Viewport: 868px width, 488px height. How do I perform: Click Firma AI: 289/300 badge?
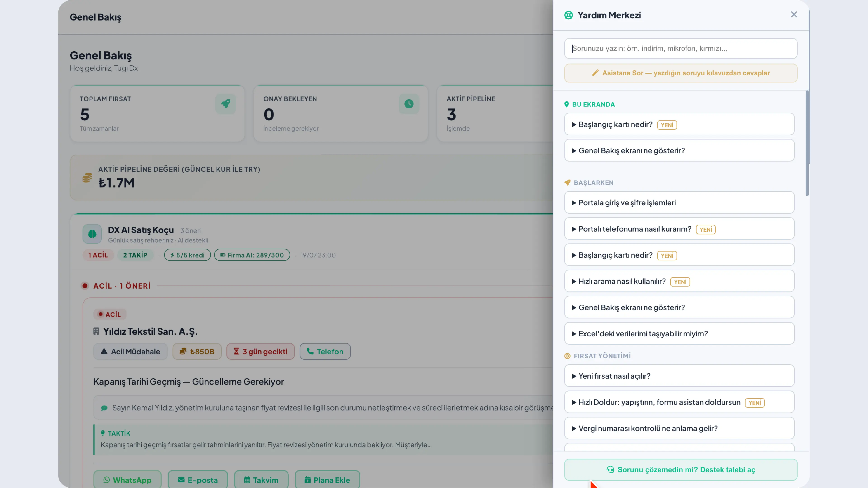[x=252, y=255]
